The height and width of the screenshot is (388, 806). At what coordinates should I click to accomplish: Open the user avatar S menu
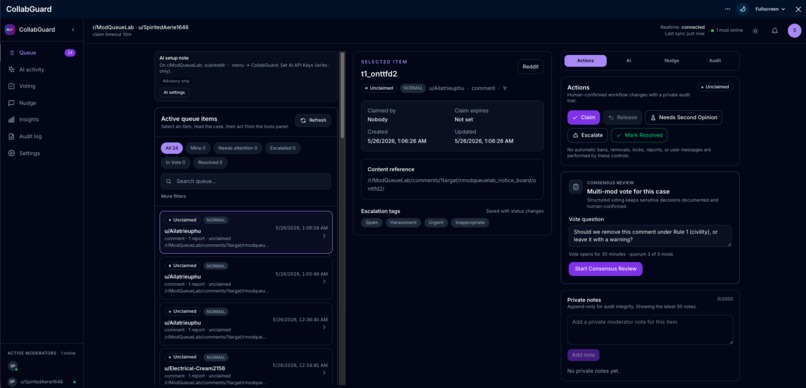tap(794, 31)
